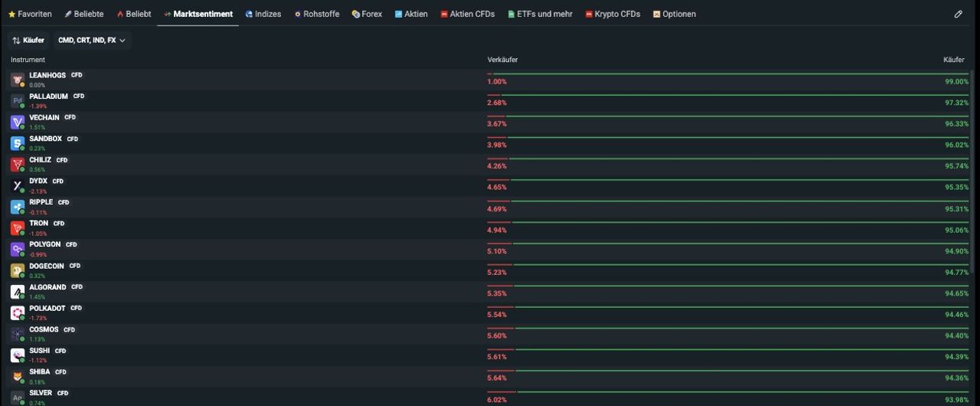Viewport: 980px width, 406px height.
Task: Switch to the Forex tab
Action: pos(367,14)
